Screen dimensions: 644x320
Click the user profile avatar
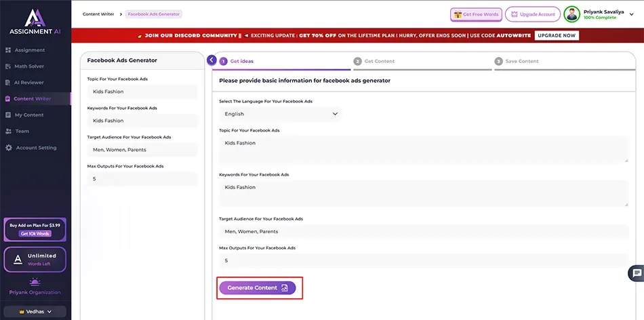click(x=571, y=14)
